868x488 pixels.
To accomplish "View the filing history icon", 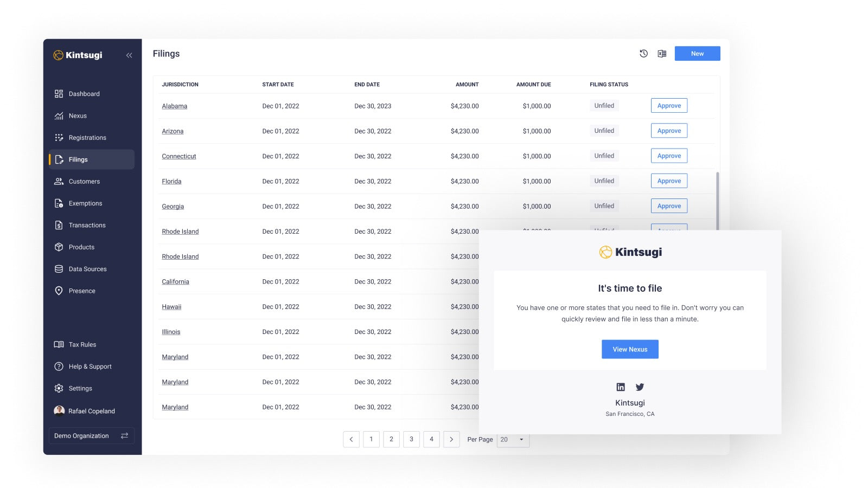I will click(643, 53).
